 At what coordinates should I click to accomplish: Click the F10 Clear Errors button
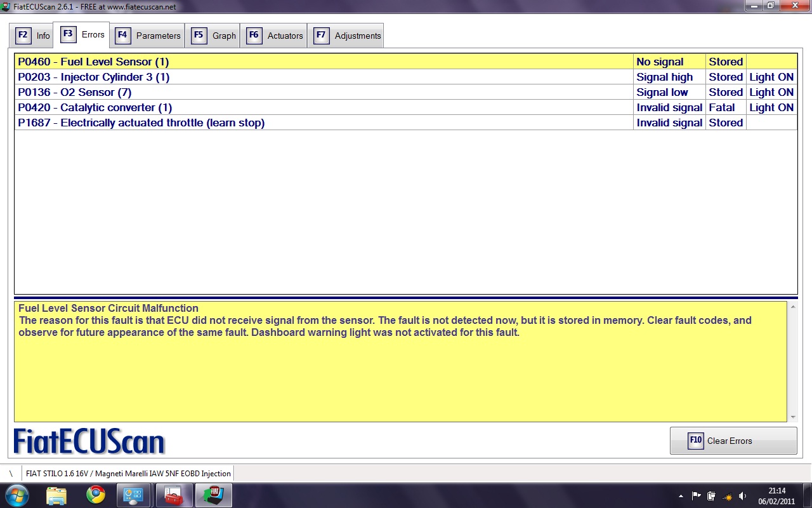tap(733, 441)
